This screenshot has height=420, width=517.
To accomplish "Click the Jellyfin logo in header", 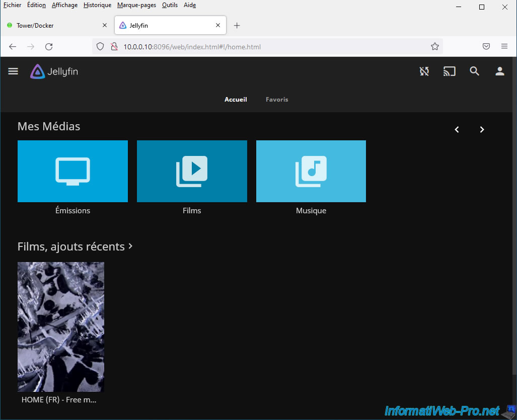I will (54, 71).
